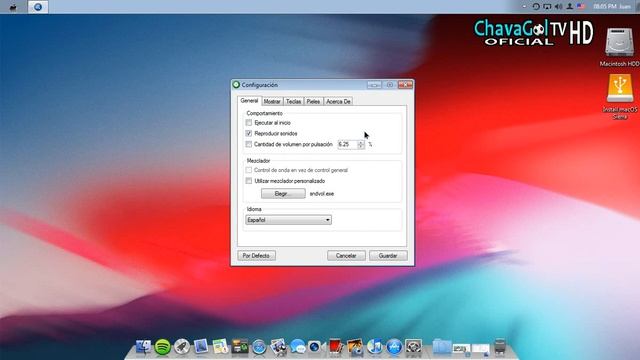Select the General tab
This screenshot has width=640, height=360.
click(x=249, y=100)
